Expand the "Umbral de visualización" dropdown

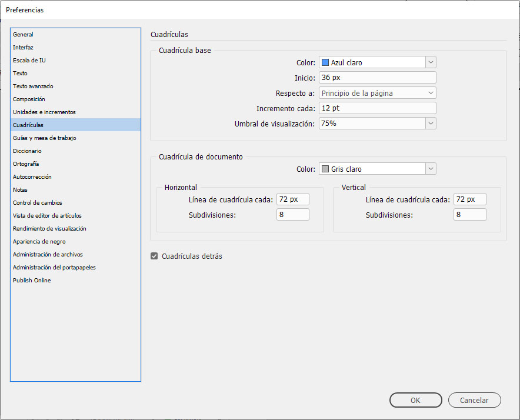(430, 123)
